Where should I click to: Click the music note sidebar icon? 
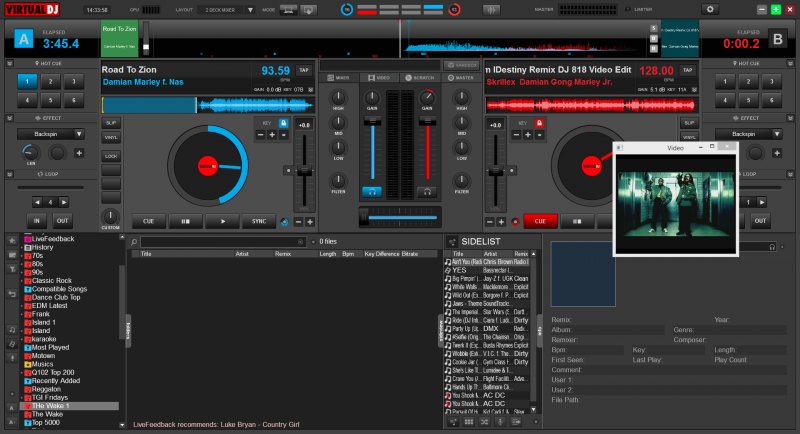pos(12,329)
